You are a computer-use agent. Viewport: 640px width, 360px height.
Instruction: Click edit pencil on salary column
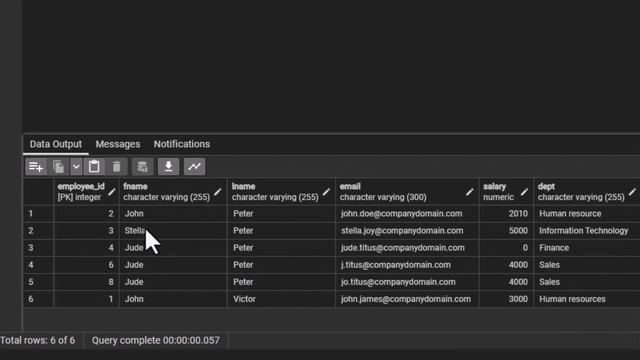[x=524, y=192]
